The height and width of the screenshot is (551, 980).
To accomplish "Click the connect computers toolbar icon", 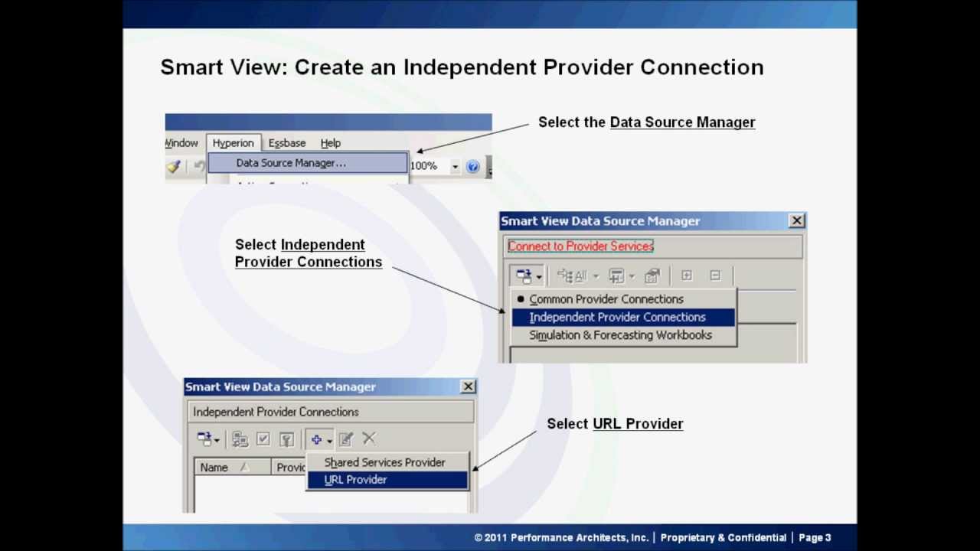I will [240, 439].
